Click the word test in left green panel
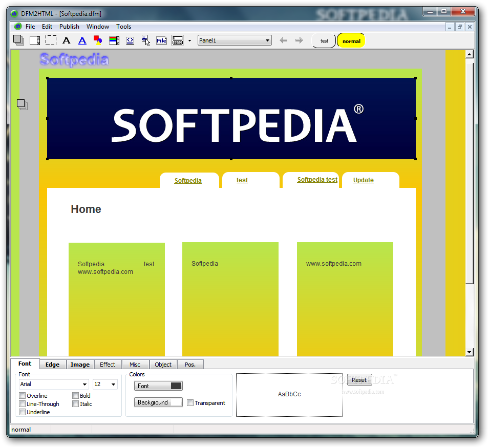The width and height of the screenshot is (489, 448). (149, 264)
